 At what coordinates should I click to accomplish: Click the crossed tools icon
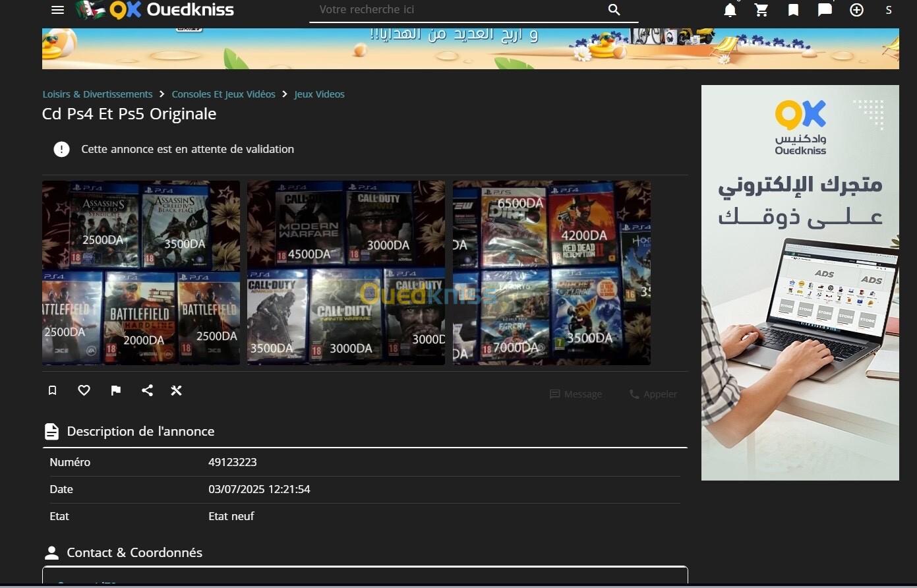point(176,390)
